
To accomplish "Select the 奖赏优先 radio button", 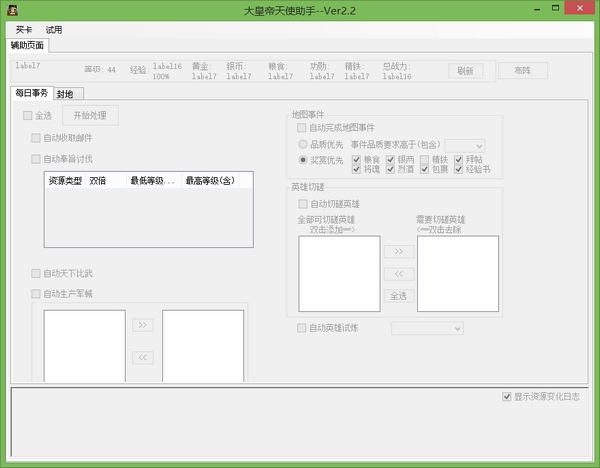I will tap(304, 159).
